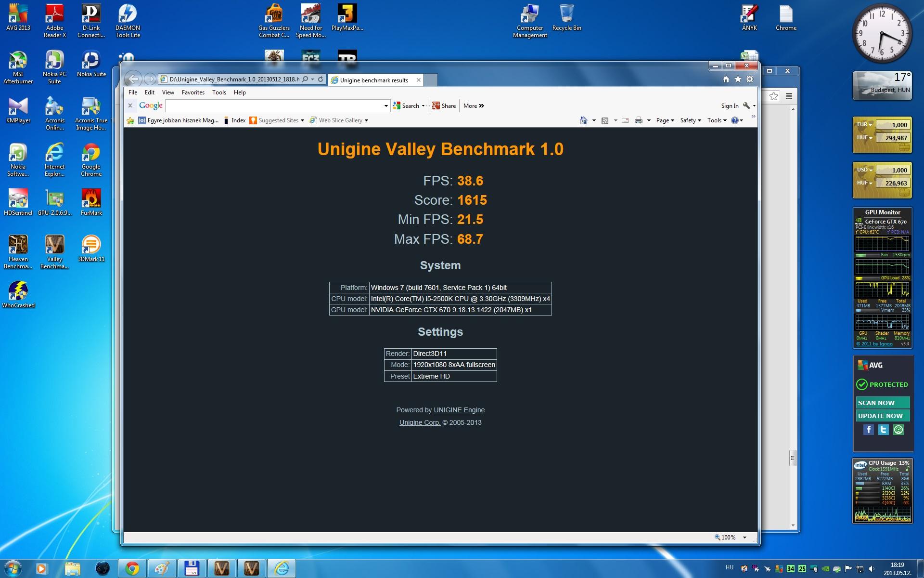Viewport: 924px width, 578px height.
Task: Open the Safety dropdown in command bar
Action: pos(691,120)
